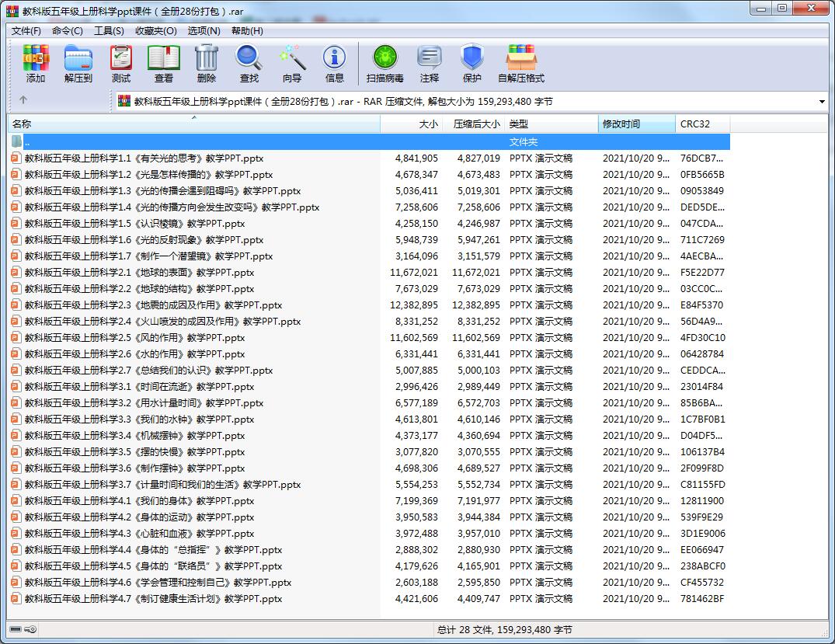Click the Comment (注释) icon
The image size is (835, 644).
[x=430, y=57]
